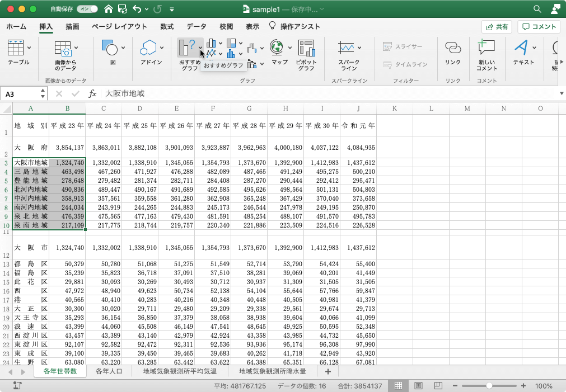Open the ホーム ribbon tab
566x392 pixels.
16,27
